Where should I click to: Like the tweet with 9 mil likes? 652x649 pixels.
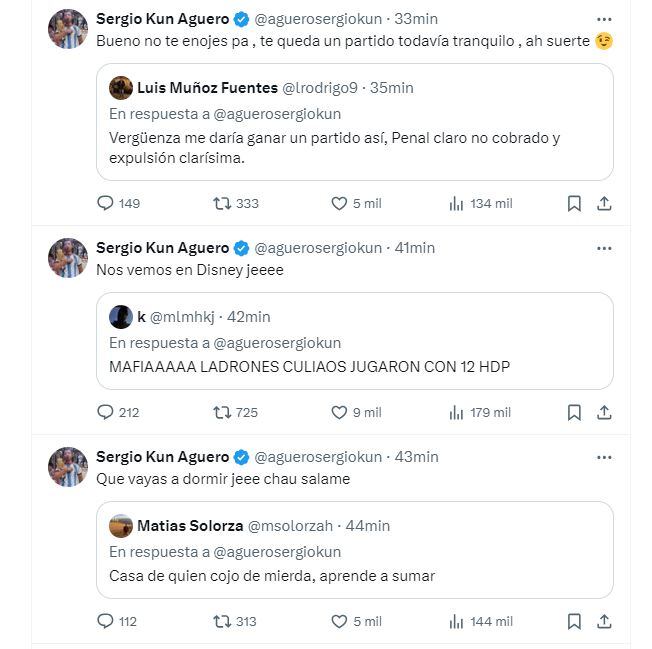pos(340,412)
